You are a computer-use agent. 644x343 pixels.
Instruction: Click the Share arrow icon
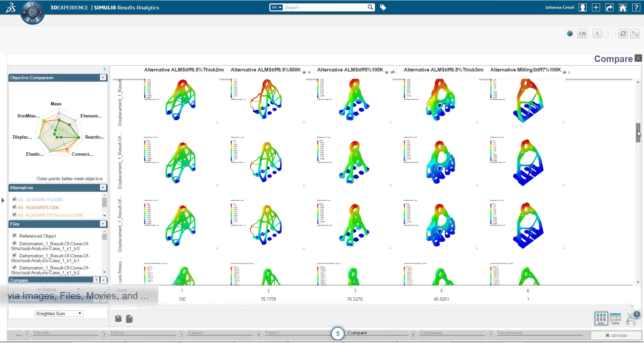tap(609, 7)
